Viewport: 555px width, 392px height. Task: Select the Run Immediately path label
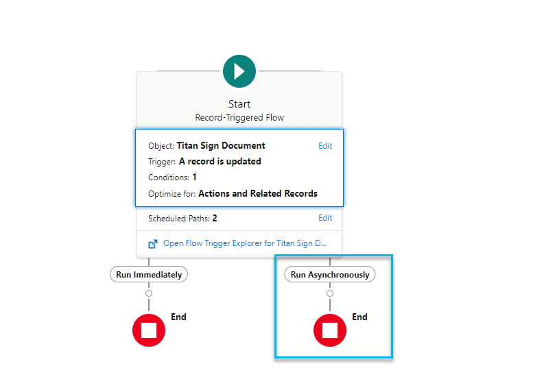[149, 275]
